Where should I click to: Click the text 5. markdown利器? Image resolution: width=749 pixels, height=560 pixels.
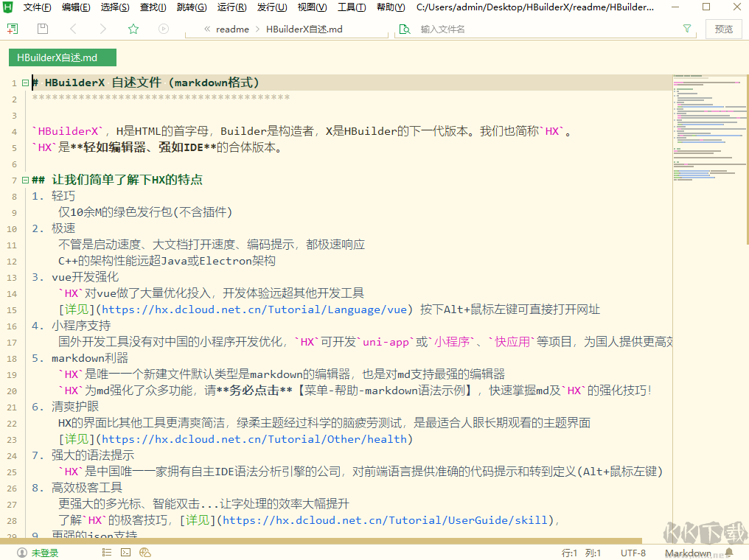80,359
